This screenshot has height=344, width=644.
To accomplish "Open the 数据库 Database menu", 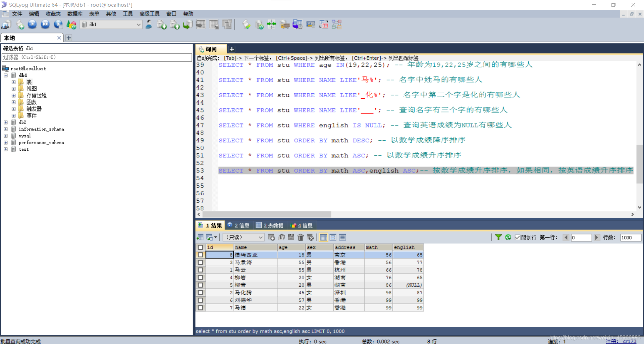I will coord(75,14).
